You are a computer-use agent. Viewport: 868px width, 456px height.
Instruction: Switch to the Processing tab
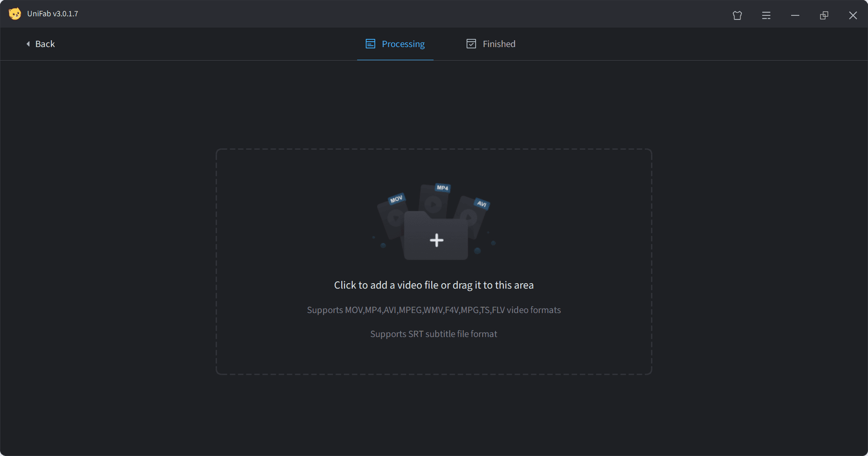pyautogui.click(x=395, y=44)
